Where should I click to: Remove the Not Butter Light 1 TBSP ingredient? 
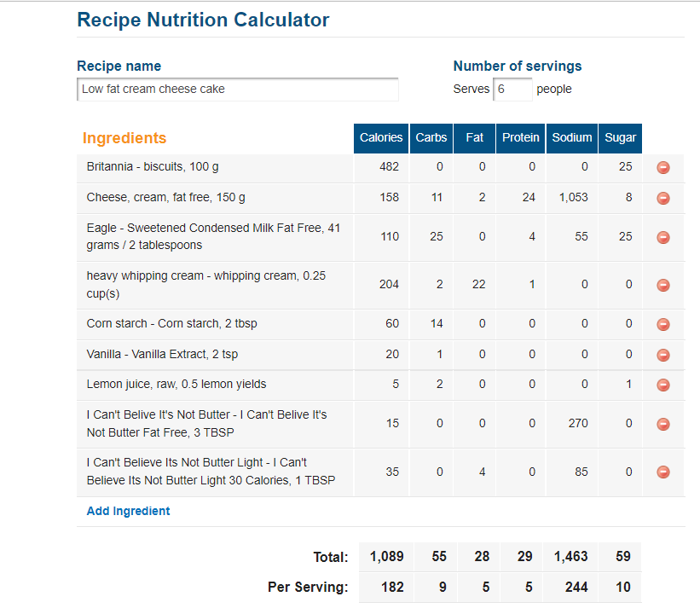click(x=663, y=472)
